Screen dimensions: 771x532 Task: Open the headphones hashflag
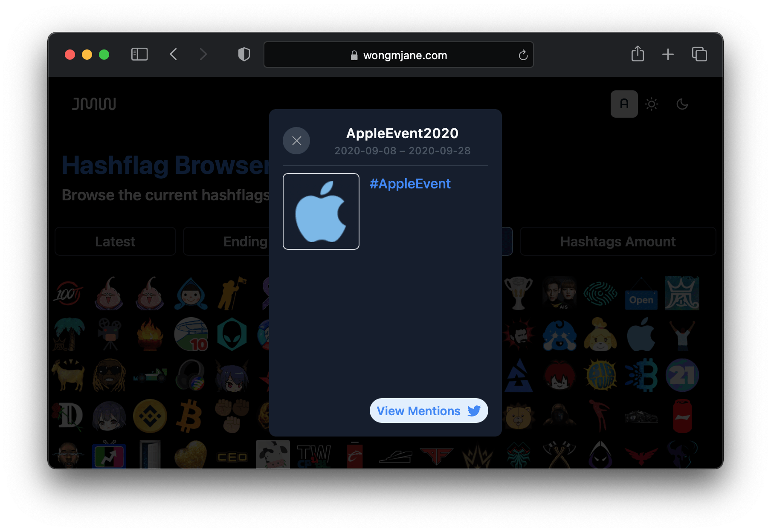[191, 375]
